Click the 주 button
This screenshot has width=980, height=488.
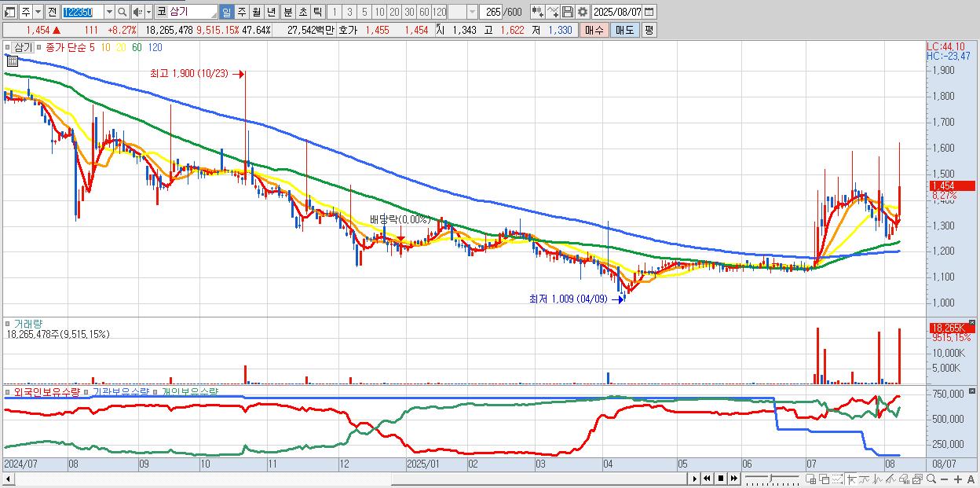coord(25,12)
